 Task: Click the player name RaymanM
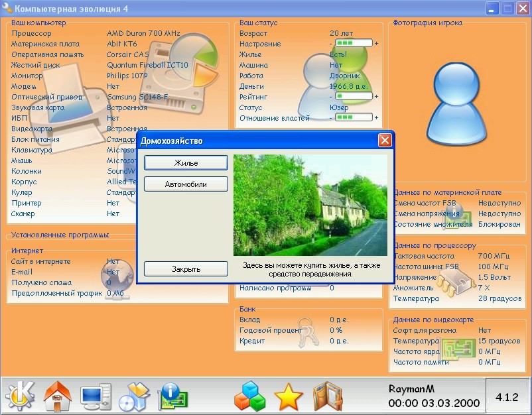pyautogui.click(x=411, y=388)
